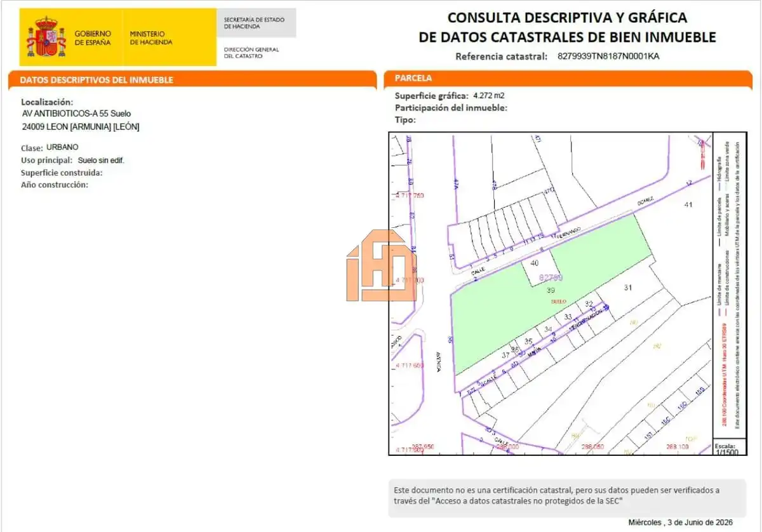Click the 'Año construcción:' label
The width and height of the screenshot is (762, 532).
(55, 185)
